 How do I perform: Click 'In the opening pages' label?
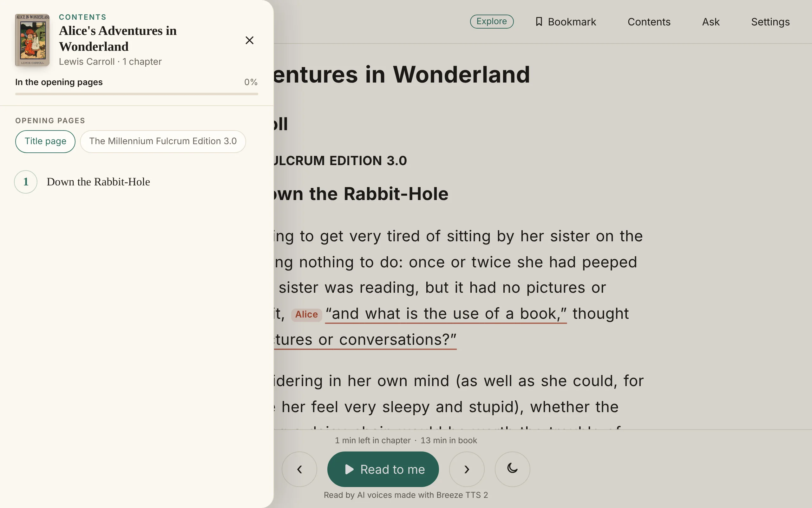pos(59,82)
